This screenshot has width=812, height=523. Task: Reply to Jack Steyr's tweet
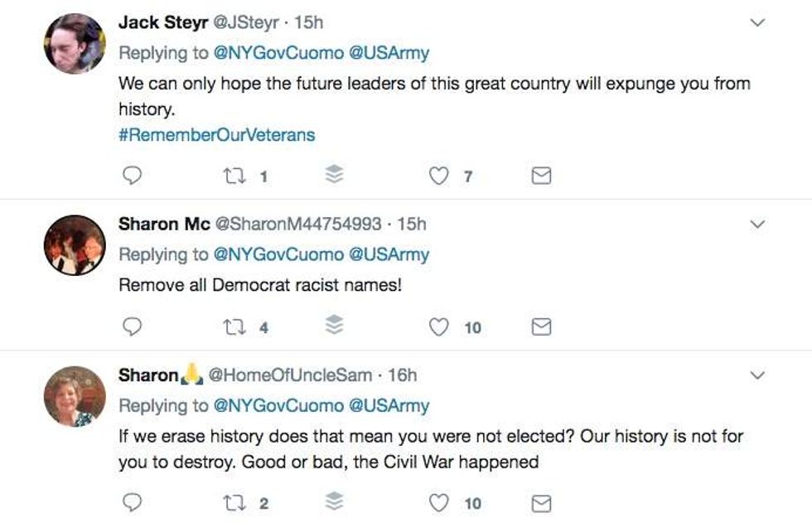coord(132,176)
